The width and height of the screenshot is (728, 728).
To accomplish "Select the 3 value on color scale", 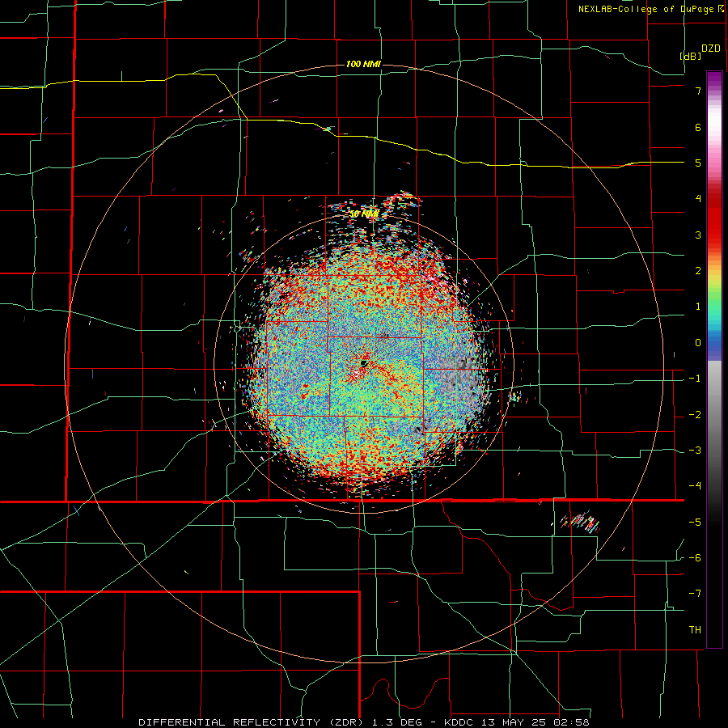I will coord(698,235).
